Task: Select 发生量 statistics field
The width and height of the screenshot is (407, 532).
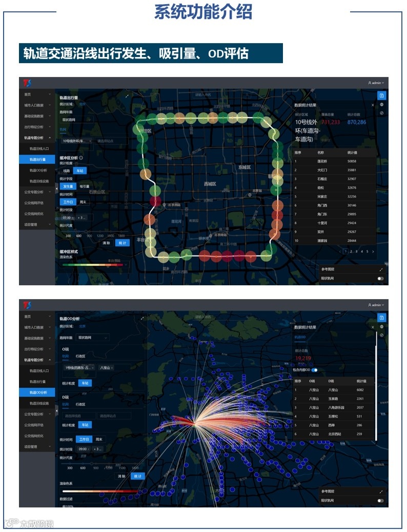Action: coord(68,186)
